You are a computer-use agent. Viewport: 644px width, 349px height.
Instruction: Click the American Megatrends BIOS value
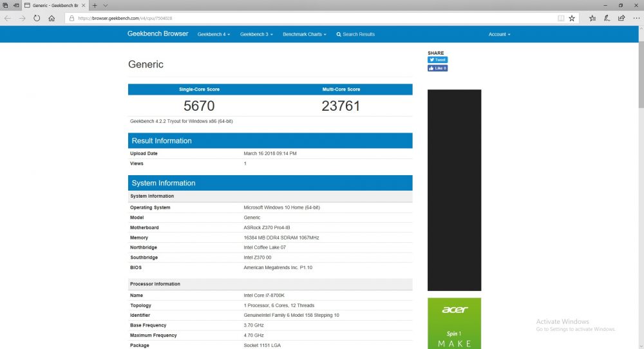pyautogui.click(x=278, y=268)
